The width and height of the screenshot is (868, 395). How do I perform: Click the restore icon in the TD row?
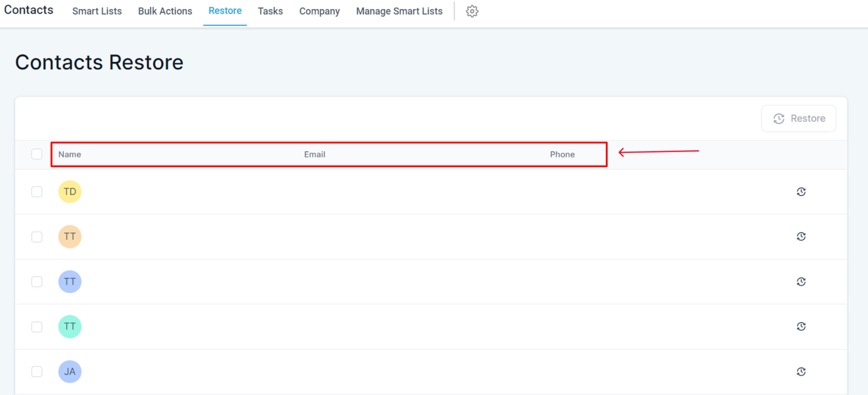click(x=801, y=192)
